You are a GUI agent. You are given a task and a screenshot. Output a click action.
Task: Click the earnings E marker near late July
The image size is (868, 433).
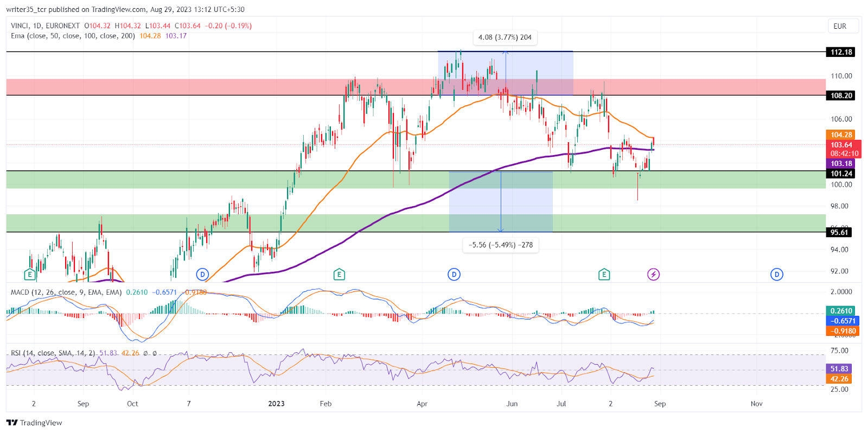tap(604, 275)
